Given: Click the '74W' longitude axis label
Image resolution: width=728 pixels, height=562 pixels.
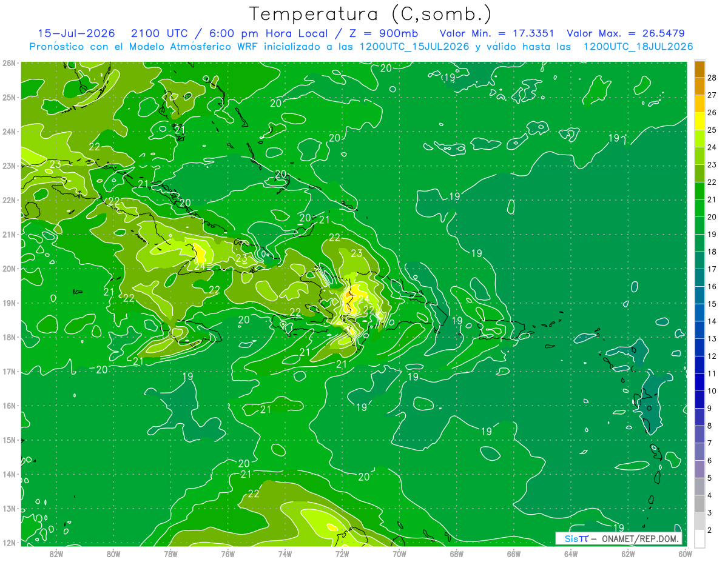Looking at the screenshot, I should (x=285, y=554).
